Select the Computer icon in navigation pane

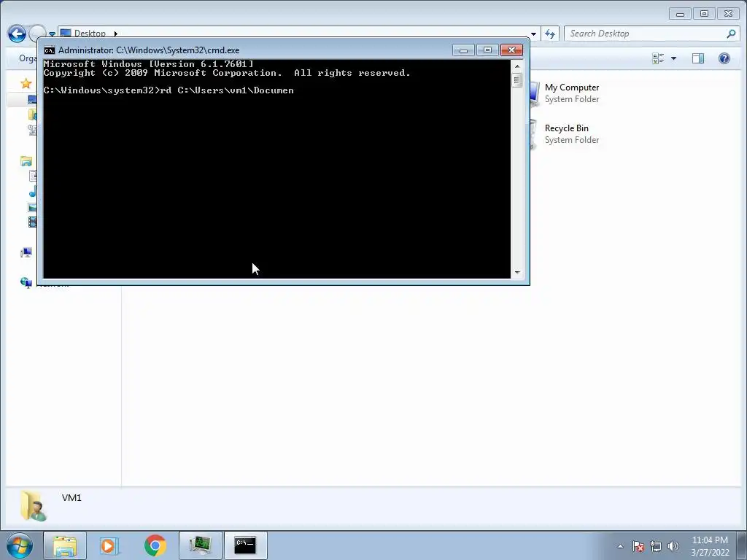coord(26,253)
